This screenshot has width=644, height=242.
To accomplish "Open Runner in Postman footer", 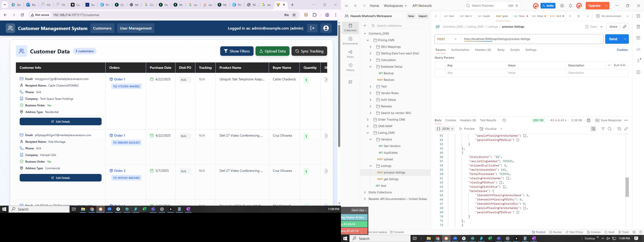I will 555,232.
